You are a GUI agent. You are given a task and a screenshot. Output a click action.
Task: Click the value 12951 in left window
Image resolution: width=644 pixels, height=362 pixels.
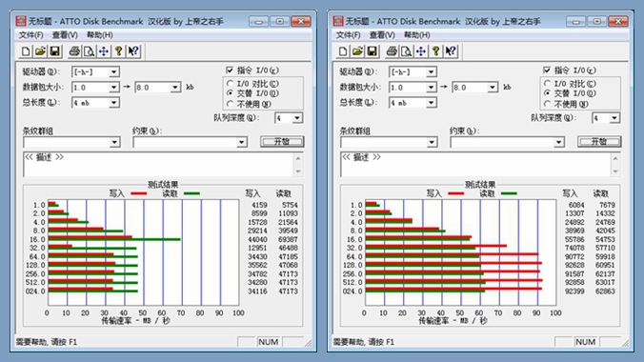tap(257, 249)
